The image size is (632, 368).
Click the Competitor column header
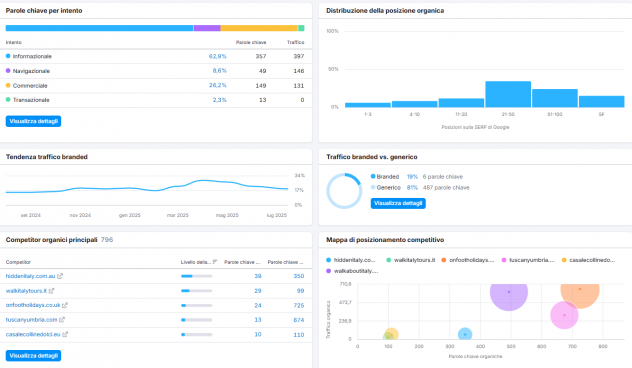pos(18,262)
